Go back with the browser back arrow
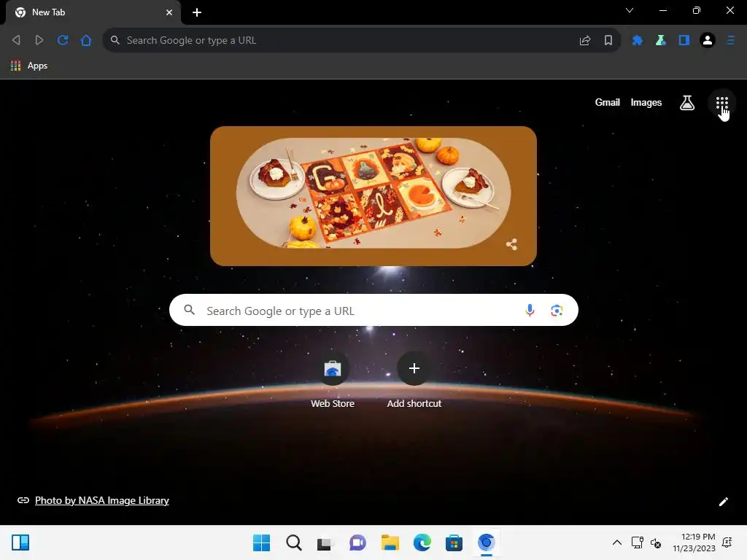747x560 pixels. pos(16,40)
